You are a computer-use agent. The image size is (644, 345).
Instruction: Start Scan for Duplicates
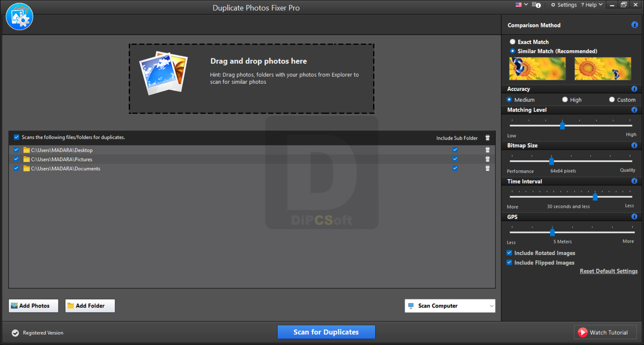(326, 332)
